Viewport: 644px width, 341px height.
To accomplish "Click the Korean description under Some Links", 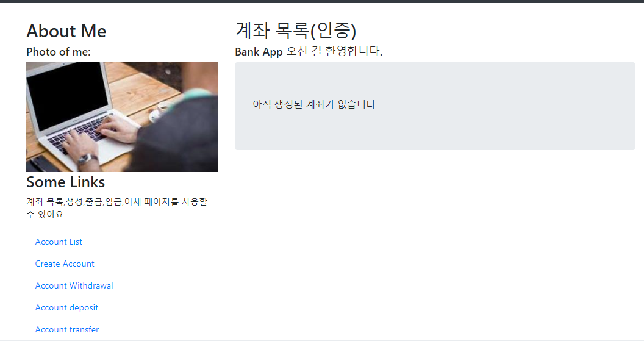I will [117, 208].
